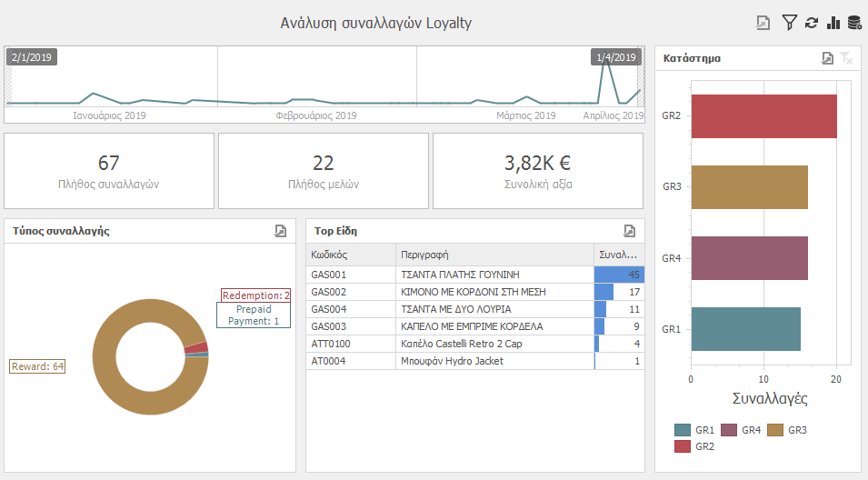Screen dimensions: 868x480
Task: Click the GR3 legend color swatch
Action: (775, 430)
